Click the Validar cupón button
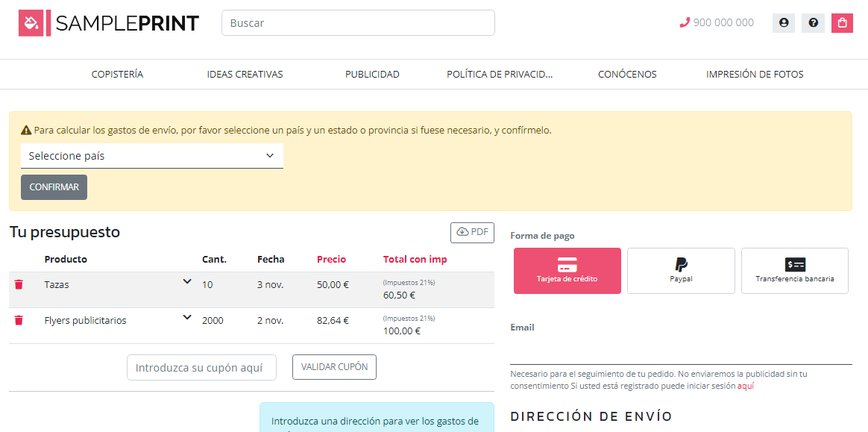 [x=334, y=367]
